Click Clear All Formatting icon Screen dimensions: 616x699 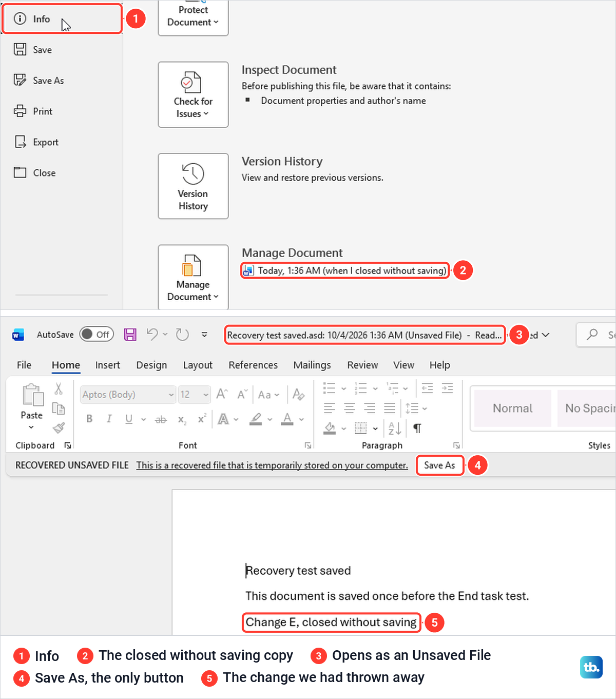pos(298,394)
